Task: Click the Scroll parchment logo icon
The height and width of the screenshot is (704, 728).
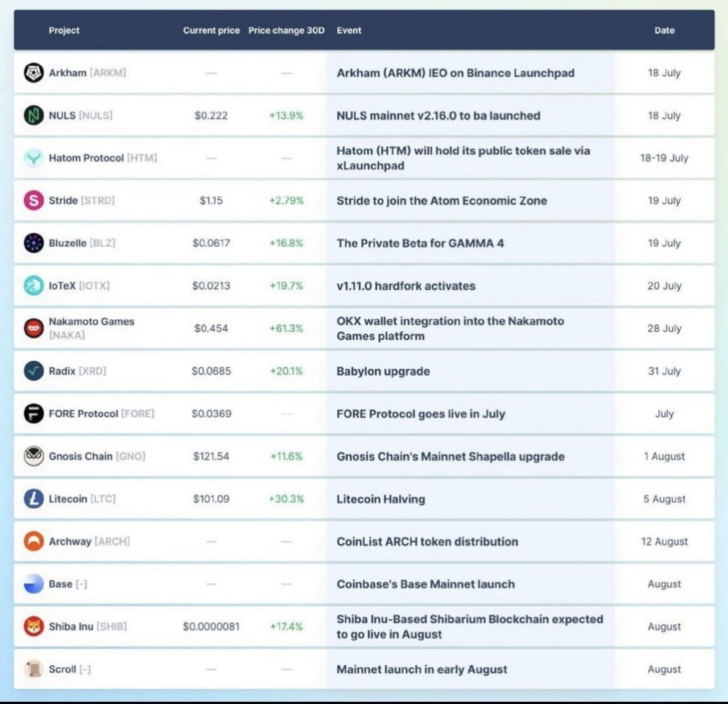Action: (34, 669)
